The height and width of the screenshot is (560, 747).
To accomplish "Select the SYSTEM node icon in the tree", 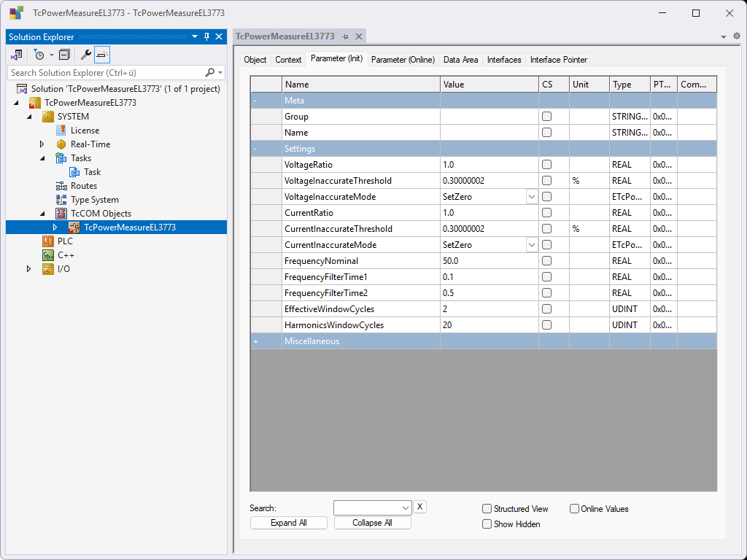I will point(48,117).
